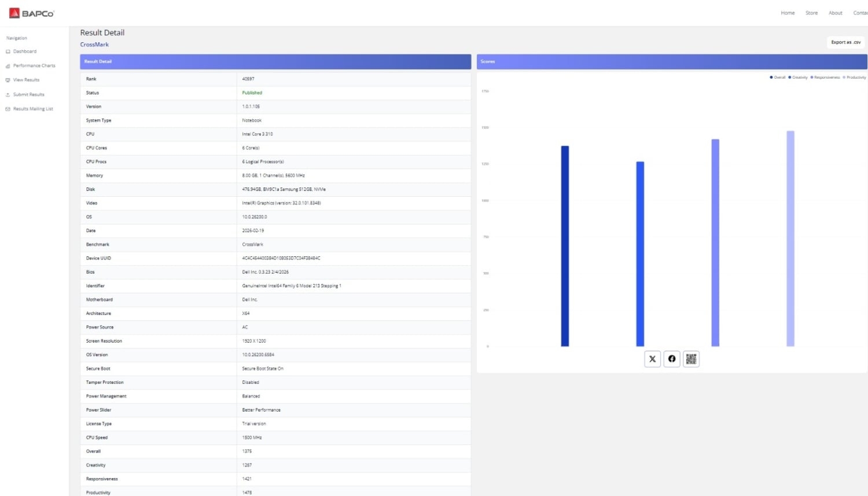
Task: Toggle the Responsiveness legend entry
Action: pyautogui.click(x=826, y=78)
